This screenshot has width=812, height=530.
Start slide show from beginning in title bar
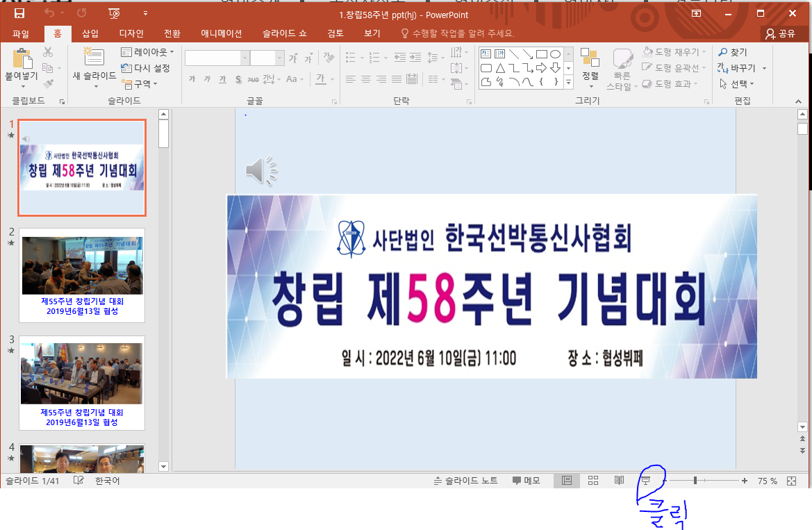coord(115,13)
